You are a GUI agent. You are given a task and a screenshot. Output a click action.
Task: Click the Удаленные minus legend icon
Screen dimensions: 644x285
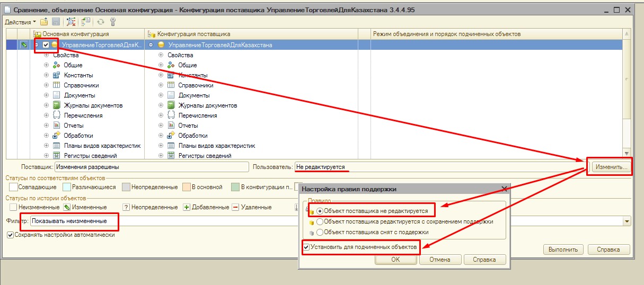pos(235,207)
